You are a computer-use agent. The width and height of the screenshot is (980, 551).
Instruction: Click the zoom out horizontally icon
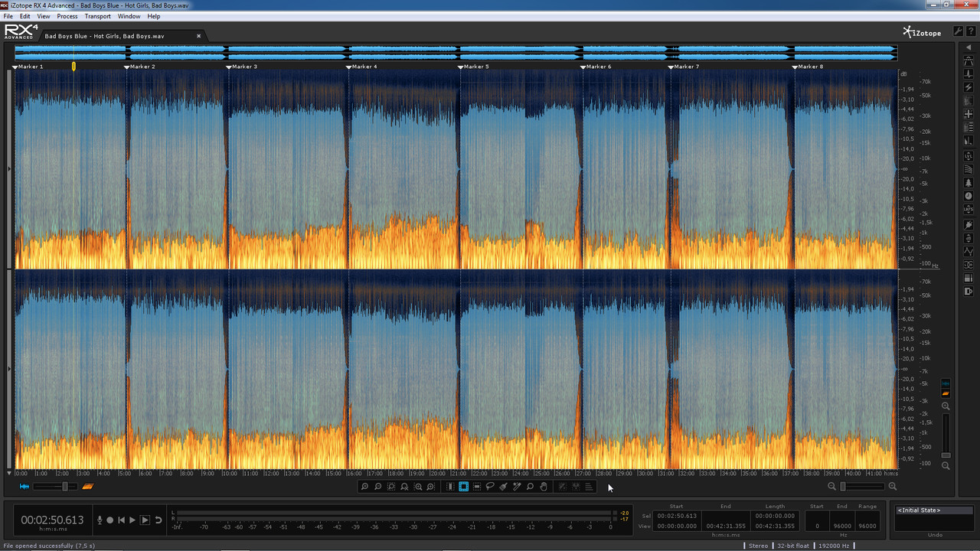(x=377, y=487)
